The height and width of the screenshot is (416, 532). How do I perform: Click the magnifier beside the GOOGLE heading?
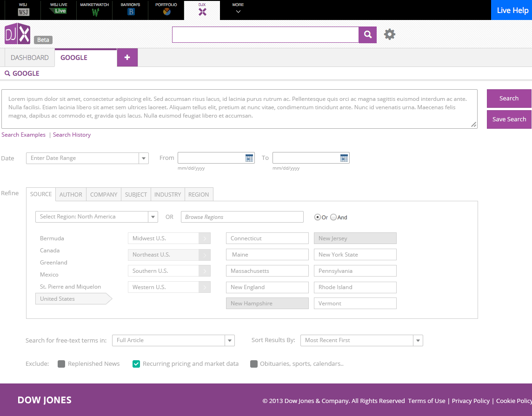pyautogui.click(x=7, y=73)
